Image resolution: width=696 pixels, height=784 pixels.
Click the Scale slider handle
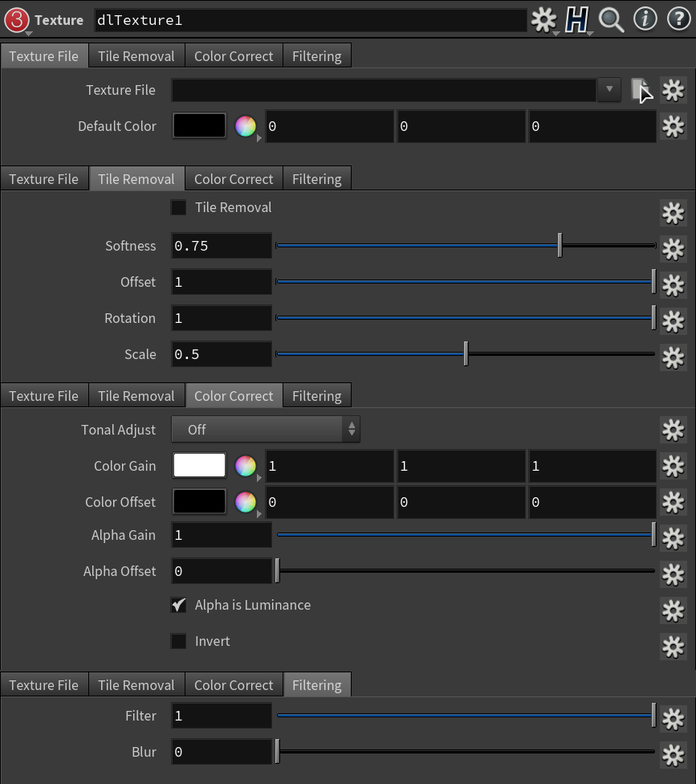tap(466, 354)
